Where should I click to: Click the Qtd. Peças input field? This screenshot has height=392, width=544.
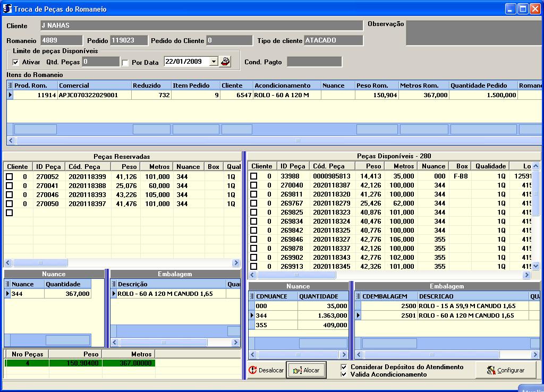pyautogui.click(x=101, y=62)
